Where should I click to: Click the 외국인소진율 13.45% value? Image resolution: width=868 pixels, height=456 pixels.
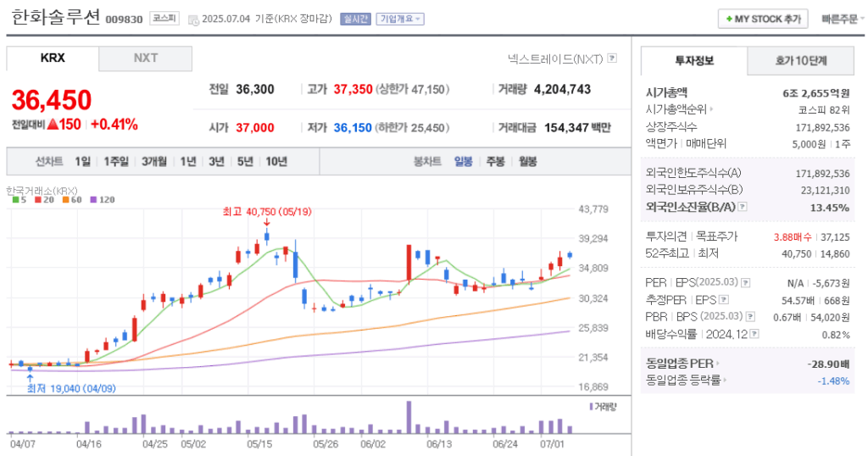[x=829, y=208]
